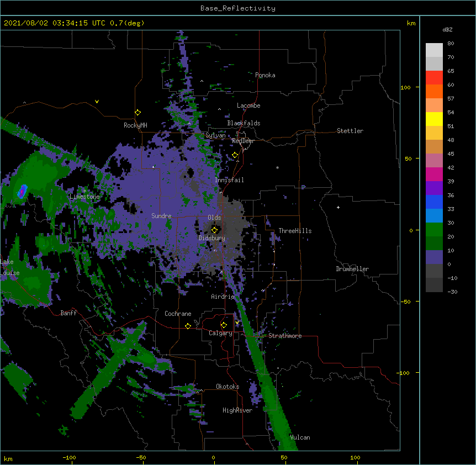This screenshot has height=465, width=476.
Task: Click the 65 value on the dBZ legend
Action: pyautogui.click(x=451, y=71)
